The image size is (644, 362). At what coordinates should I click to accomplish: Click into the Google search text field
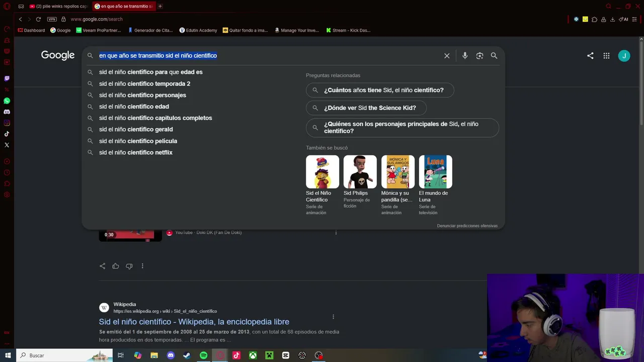(269, 56)
